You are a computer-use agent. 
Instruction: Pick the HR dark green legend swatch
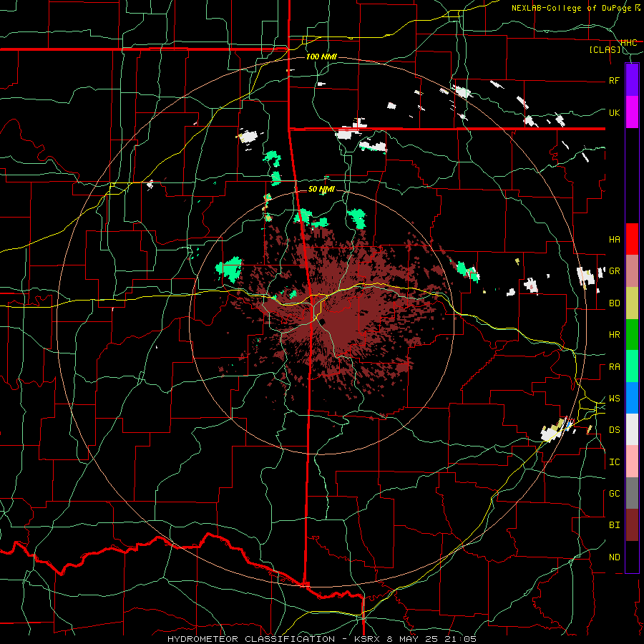632,335
